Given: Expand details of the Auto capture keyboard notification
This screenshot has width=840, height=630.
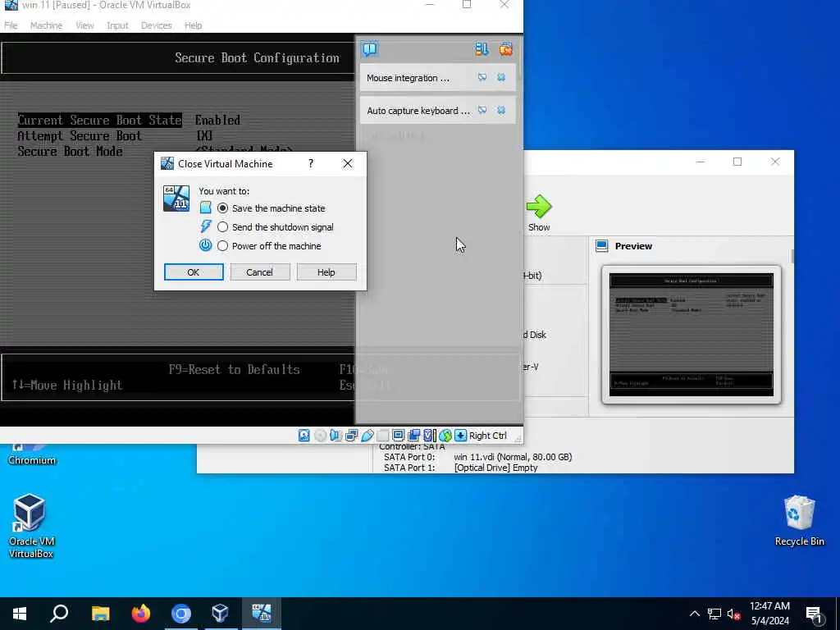Looking at the screenshot, I should point(482,111).
